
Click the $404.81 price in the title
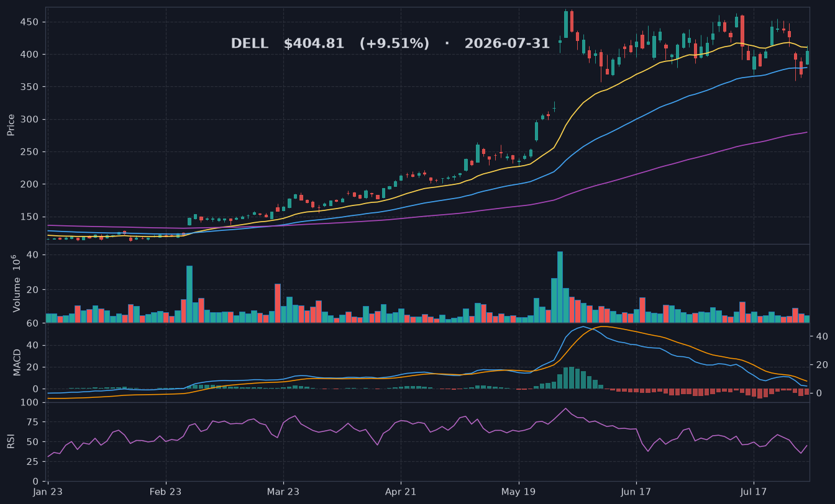point(314,43)
